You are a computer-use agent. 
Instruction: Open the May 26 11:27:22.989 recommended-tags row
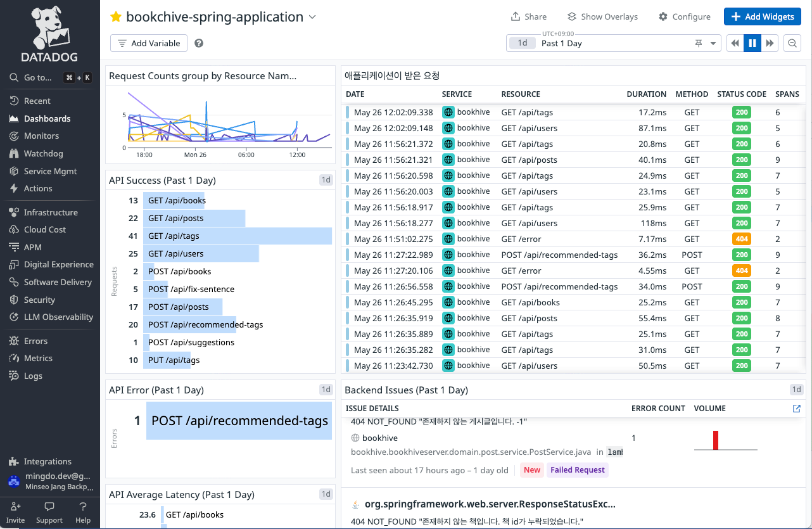click(x=573, y=255)
